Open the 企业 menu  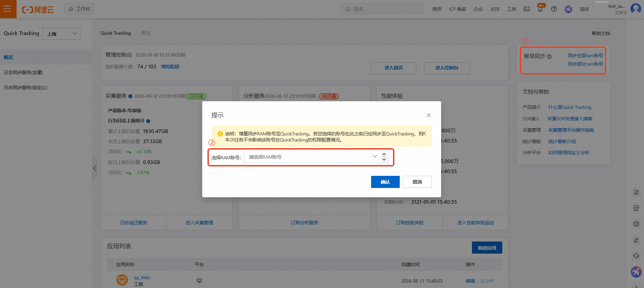point(478,9)
